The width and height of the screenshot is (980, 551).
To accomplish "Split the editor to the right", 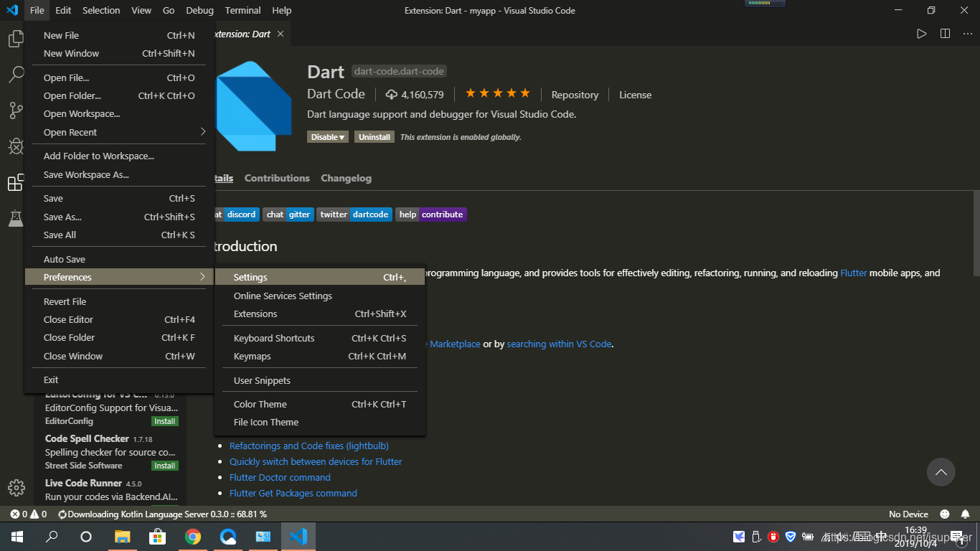I will point(946,34).
